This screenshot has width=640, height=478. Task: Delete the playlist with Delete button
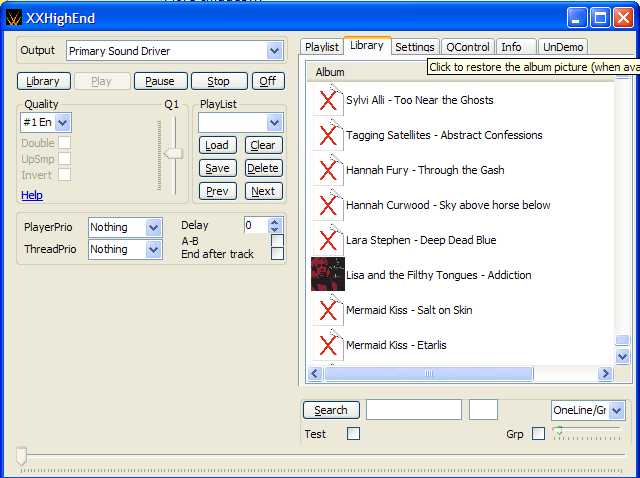pyautogui.click(x=264, y=168)
